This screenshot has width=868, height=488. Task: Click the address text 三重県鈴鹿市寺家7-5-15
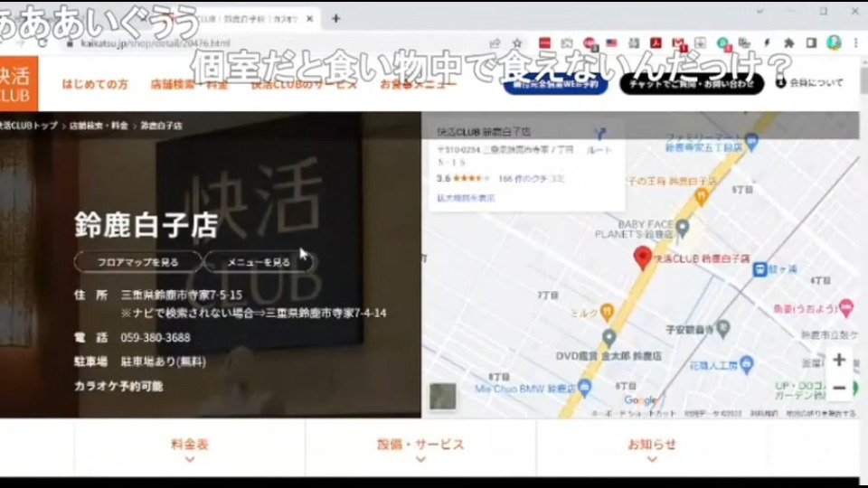(x=182, y=295)
